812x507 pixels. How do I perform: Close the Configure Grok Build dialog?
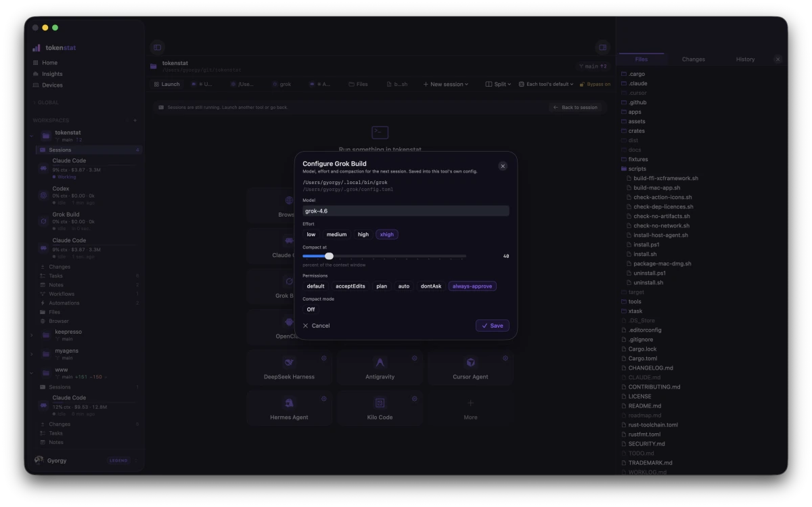click(x=503, y=166)
